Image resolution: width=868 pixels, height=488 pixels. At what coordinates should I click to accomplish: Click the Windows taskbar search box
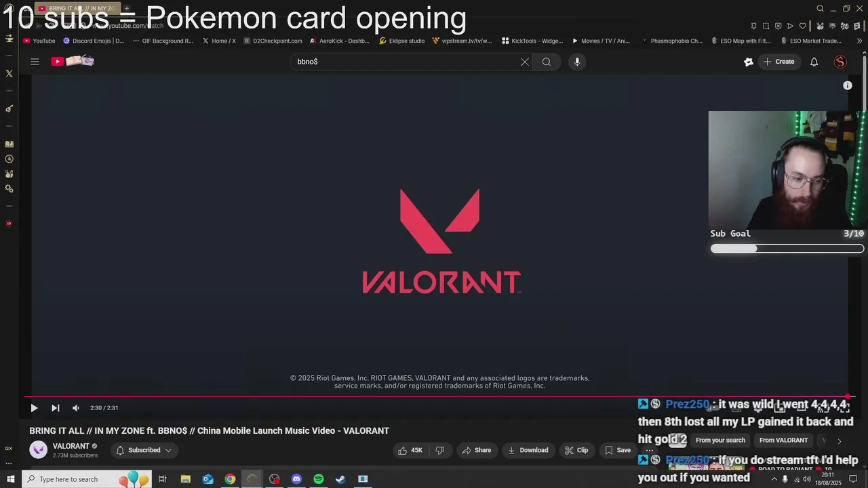click(87, 479)
